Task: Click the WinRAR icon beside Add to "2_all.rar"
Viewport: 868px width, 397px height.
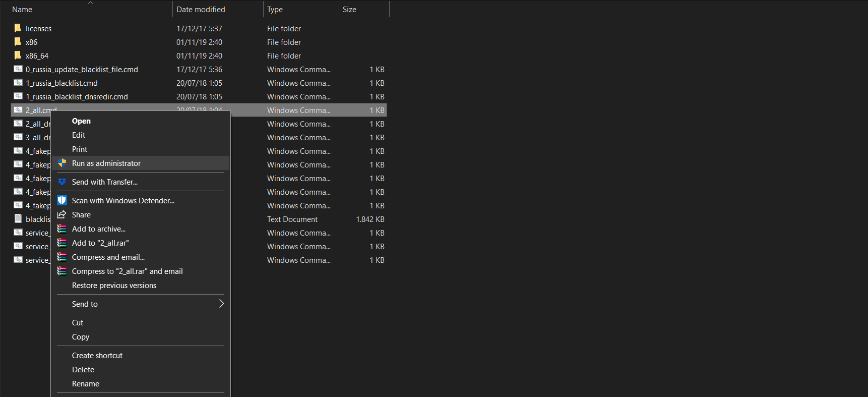Action: point(62,243)
